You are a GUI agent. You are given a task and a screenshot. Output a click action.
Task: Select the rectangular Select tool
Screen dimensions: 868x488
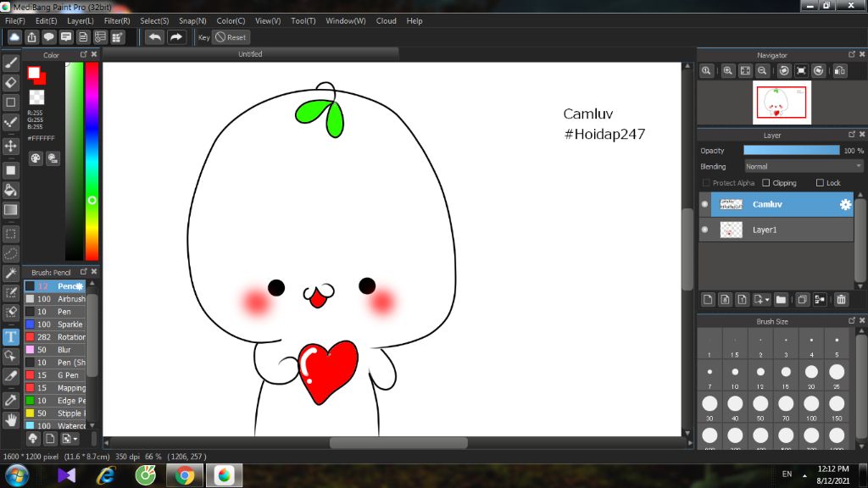pyautogui.click(x=10, y=234)
